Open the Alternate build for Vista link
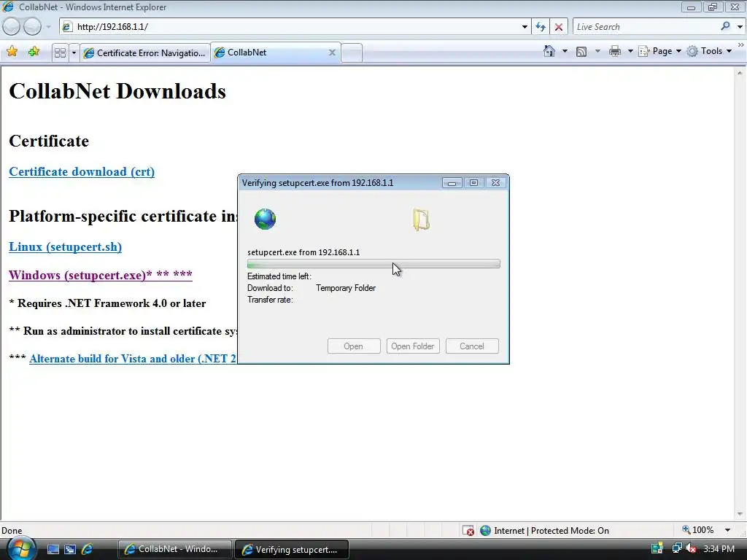Screen dimensions: 747x560 (133, 359)
